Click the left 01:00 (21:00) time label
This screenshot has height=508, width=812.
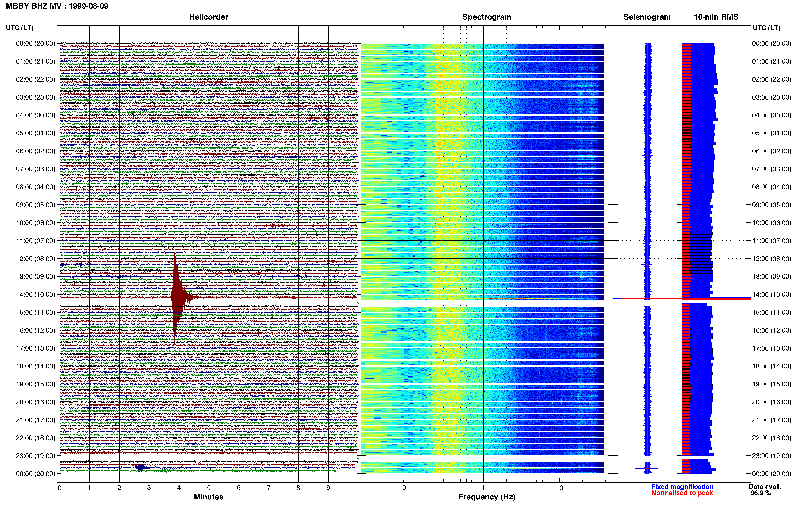tap(36, 61)
